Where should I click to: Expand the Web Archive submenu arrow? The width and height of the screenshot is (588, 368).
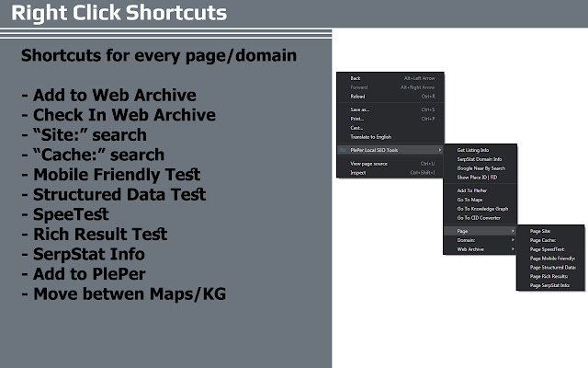point(513,249)
